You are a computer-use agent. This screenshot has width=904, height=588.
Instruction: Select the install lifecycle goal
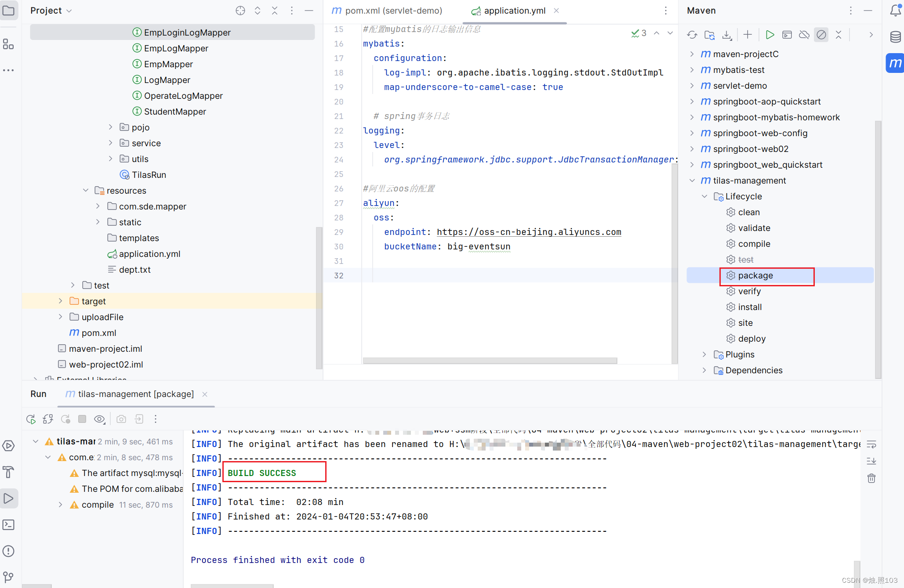(750, 307)
